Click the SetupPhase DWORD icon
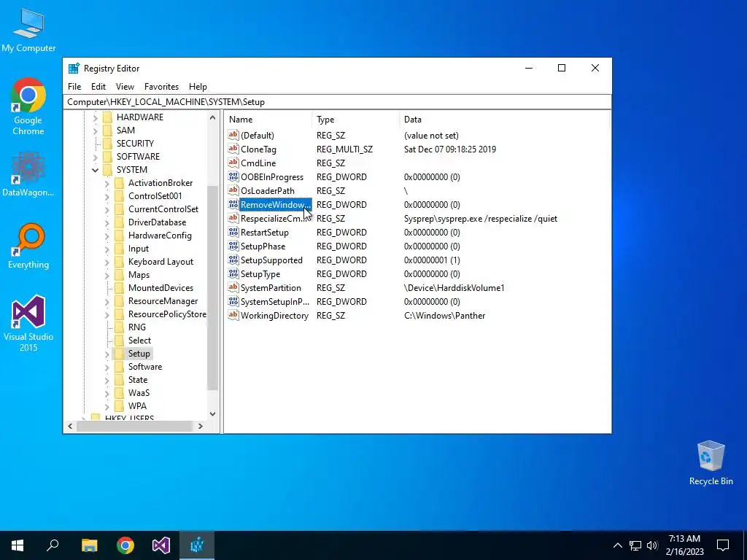The width and height of the screenshot is (747, 560). (233, 246)
